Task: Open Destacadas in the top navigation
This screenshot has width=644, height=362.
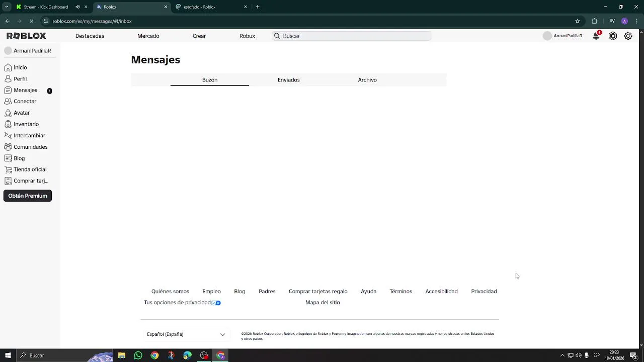Action: (90, 36)
